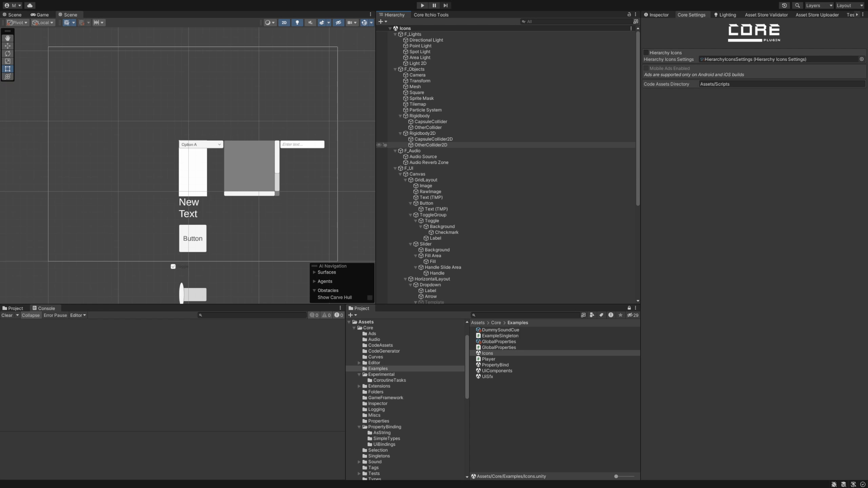
Task: Select the Transform tool below Rect tool
Action: click(7, 77)
